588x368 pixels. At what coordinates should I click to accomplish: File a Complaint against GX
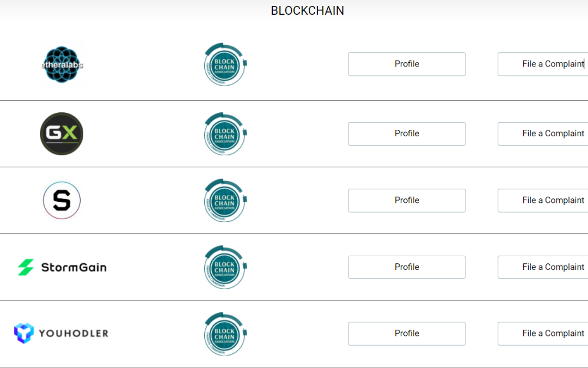pos(543,134)
